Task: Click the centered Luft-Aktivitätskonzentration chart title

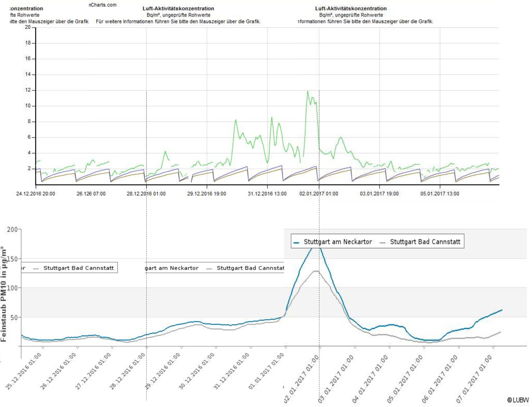Action: [x=178, y=8]
